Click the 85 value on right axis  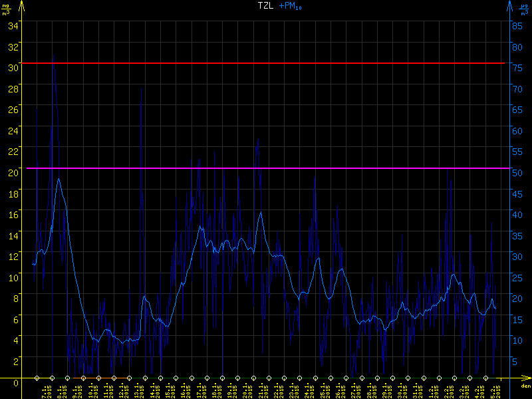tap(517, 26)
